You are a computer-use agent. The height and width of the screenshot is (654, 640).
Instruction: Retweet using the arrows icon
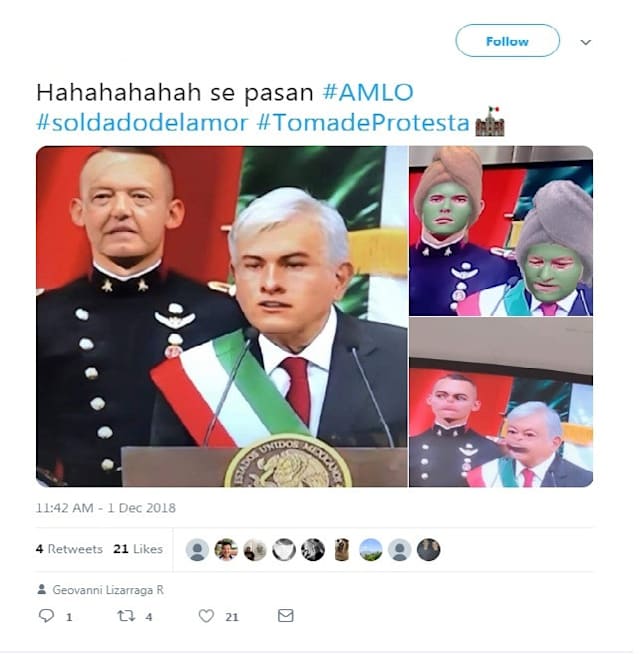126,616
